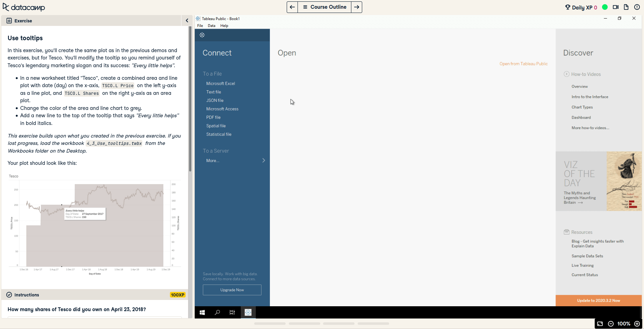Open Sample Data Sets link
This screenshot has height=329, width=644.
pos(587,256)
